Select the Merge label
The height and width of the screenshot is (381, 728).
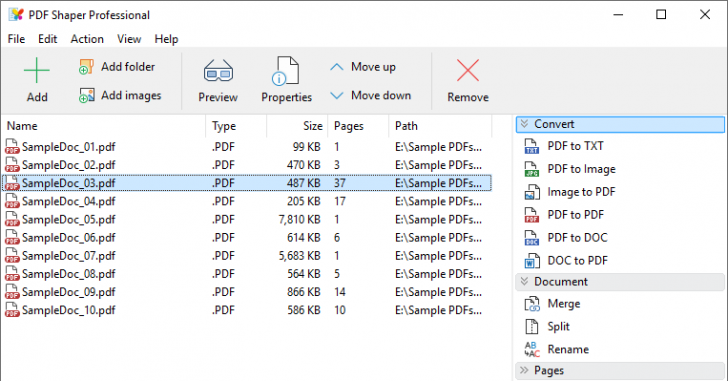click(564, 304)
